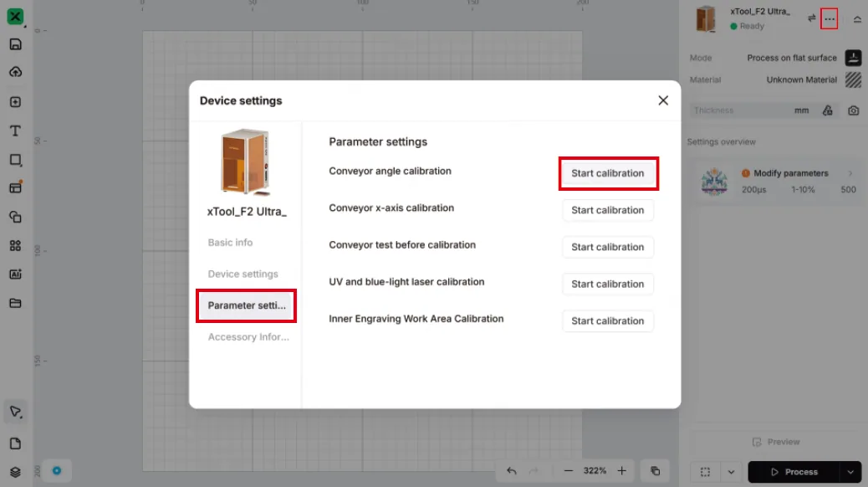Click the framing selection icon near Process
Screen dimensions: 868x487
coord(705,472)
